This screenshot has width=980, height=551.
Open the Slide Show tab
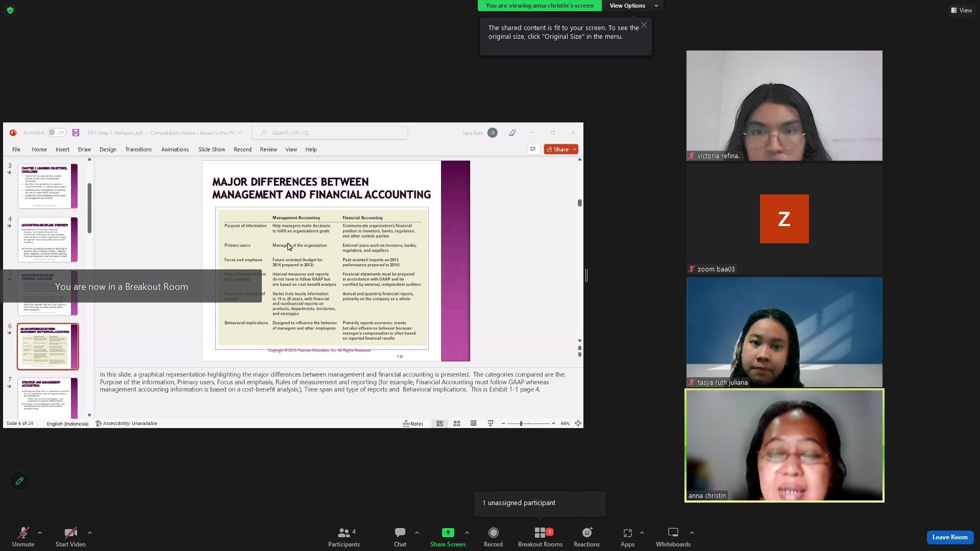(x=212, y=149)
